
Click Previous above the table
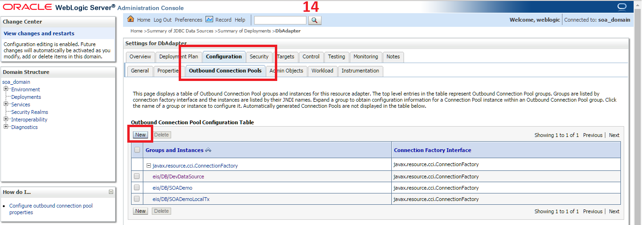click(593, 135)
